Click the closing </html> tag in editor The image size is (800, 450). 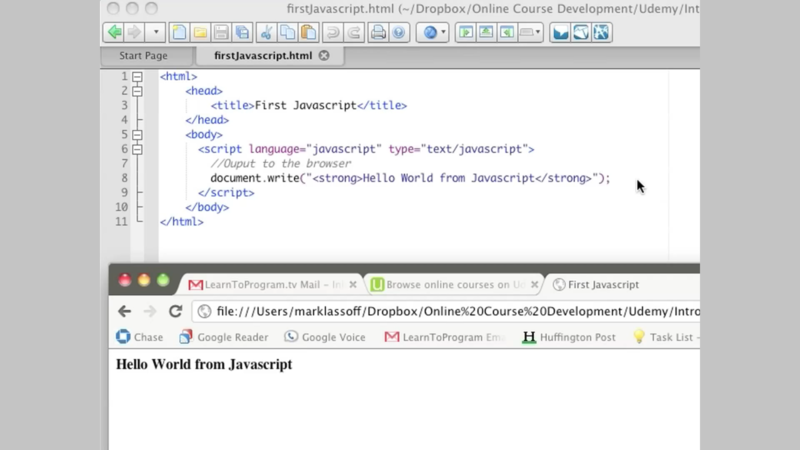point(182,222)
